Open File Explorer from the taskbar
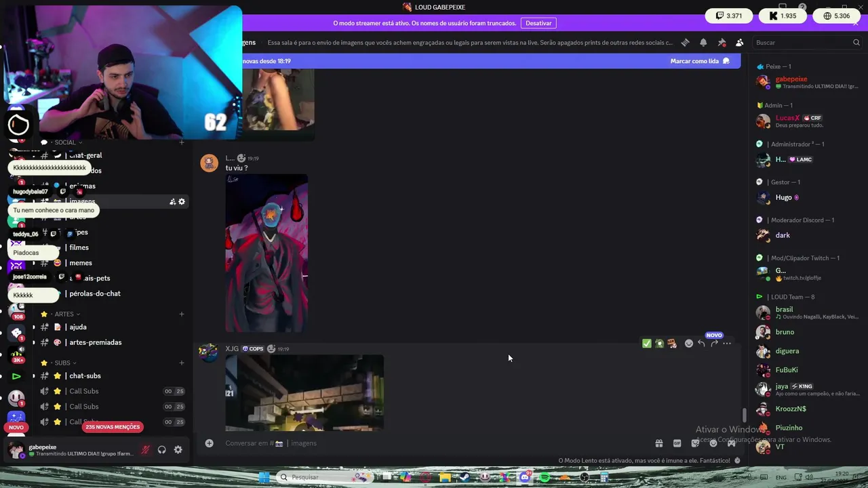This screenshot has height=488, width=868. click(445, 477)
